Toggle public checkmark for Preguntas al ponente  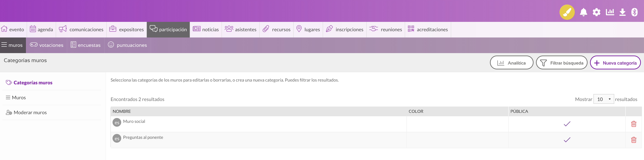click(x=567, y=140)
